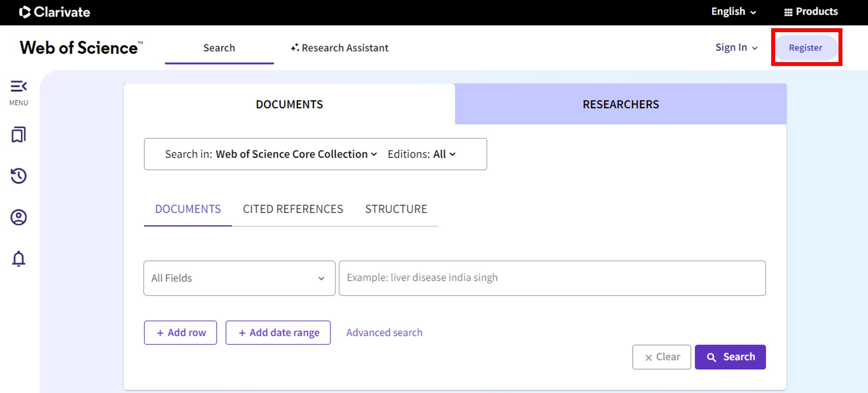Open the Advanced search link
The width and height of the screenshot is (868, 393).
(x=384, y=333)
